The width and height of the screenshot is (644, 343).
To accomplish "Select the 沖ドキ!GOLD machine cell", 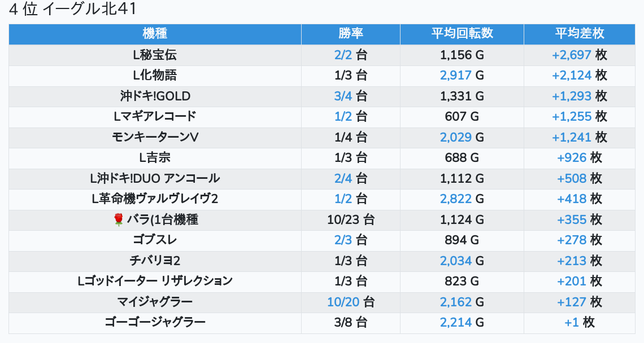I will pyautogui.click(x=155, y=96).
